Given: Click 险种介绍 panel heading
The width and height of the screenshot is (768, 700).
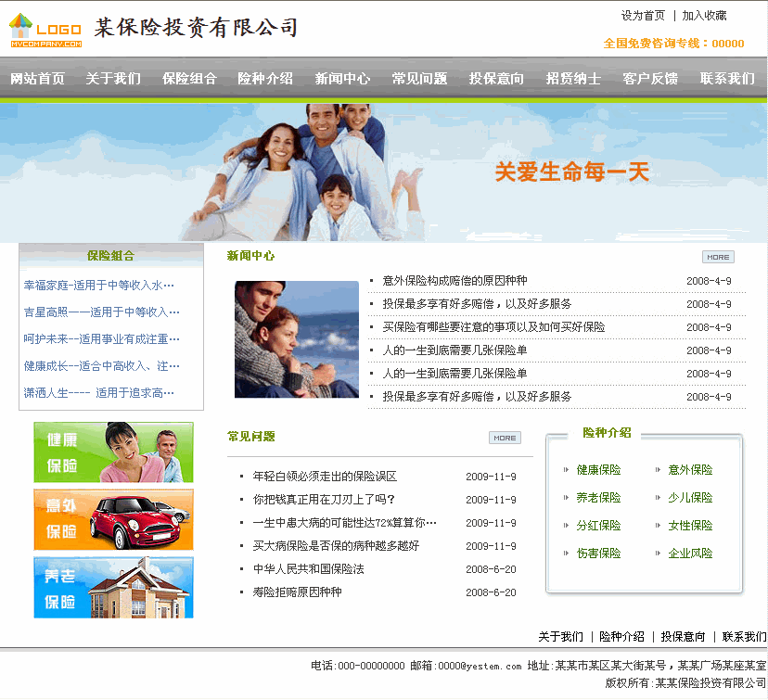Looking at the screenshot, I should pos(607,433).
